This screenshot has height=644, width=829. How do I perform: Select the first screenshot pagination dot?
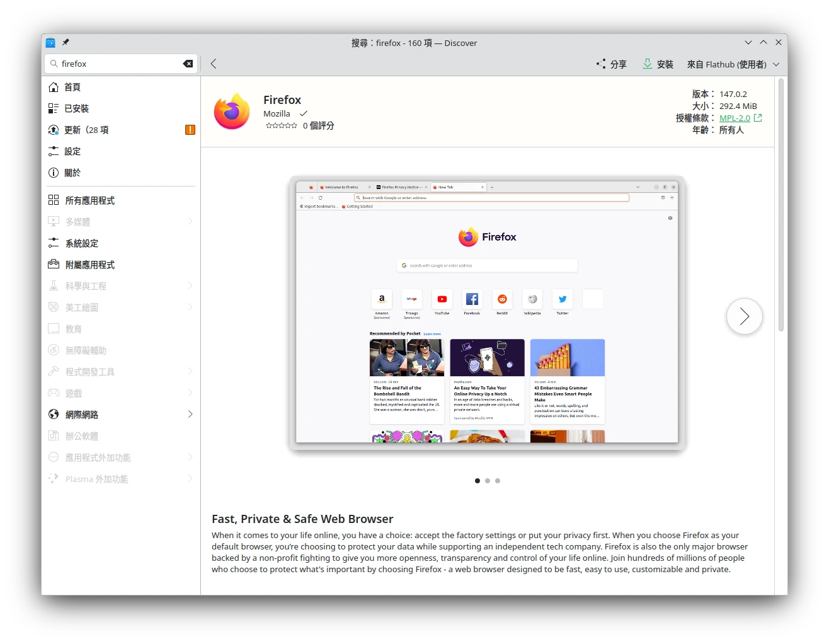click(x=477, y=481)
